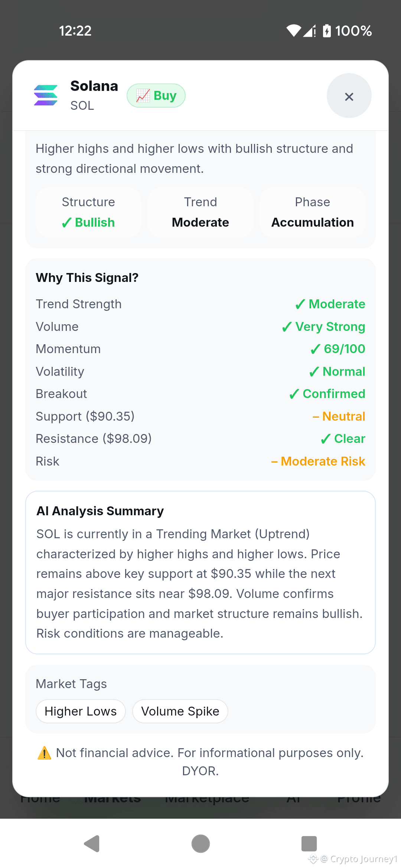Tap the Android back navigation icon

92,844
